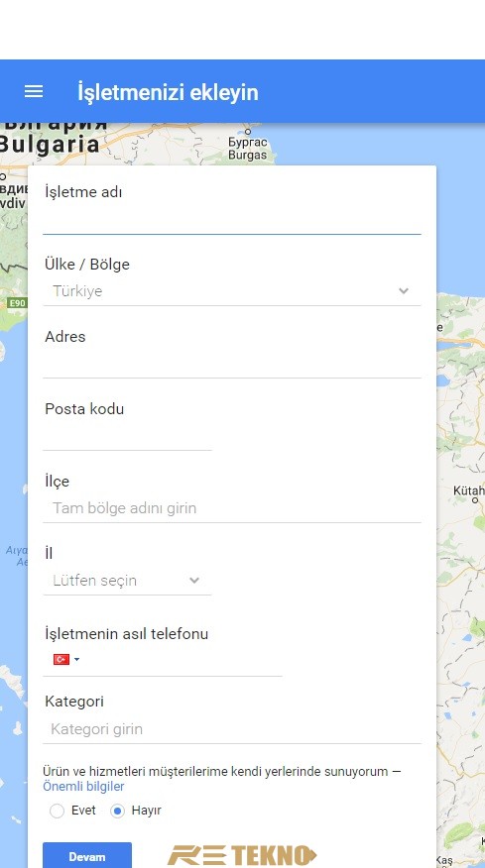This screenshot has height=868, width=485.
Task: Click the Turkish flag icon
Action: tap(61, 659)
